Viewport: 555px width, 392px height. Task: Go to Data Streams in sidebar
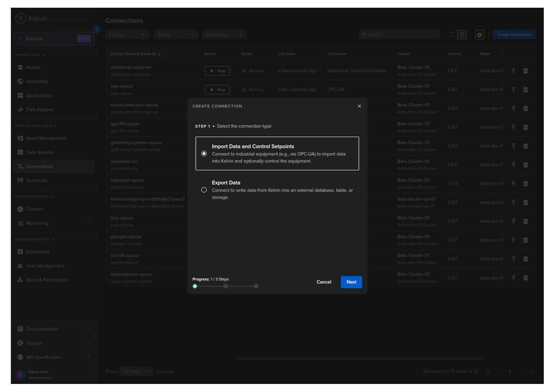click(40, 153)
